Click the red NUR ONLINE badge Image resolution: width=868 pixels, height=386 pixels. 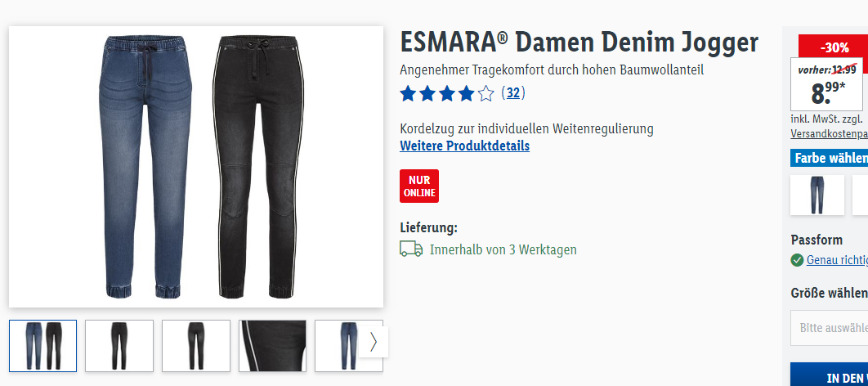[x=419, y=186]
